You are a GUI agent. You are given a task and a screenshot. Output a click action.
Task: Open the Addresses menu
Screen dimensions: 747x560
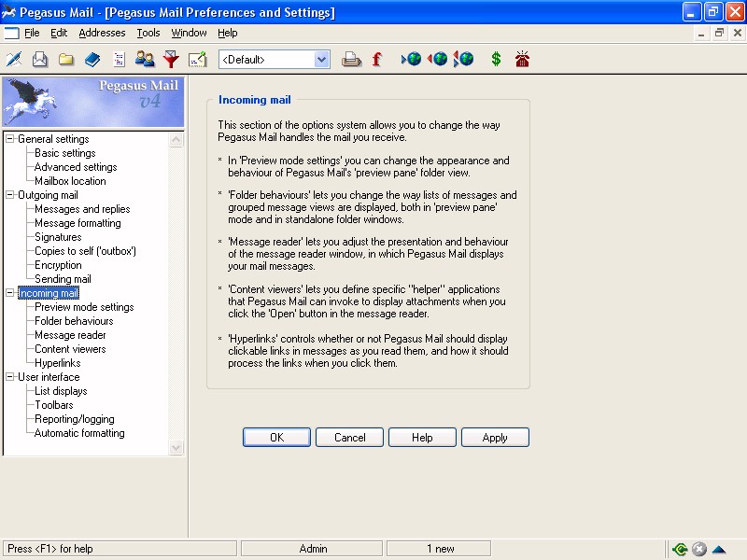pos(102,33)
